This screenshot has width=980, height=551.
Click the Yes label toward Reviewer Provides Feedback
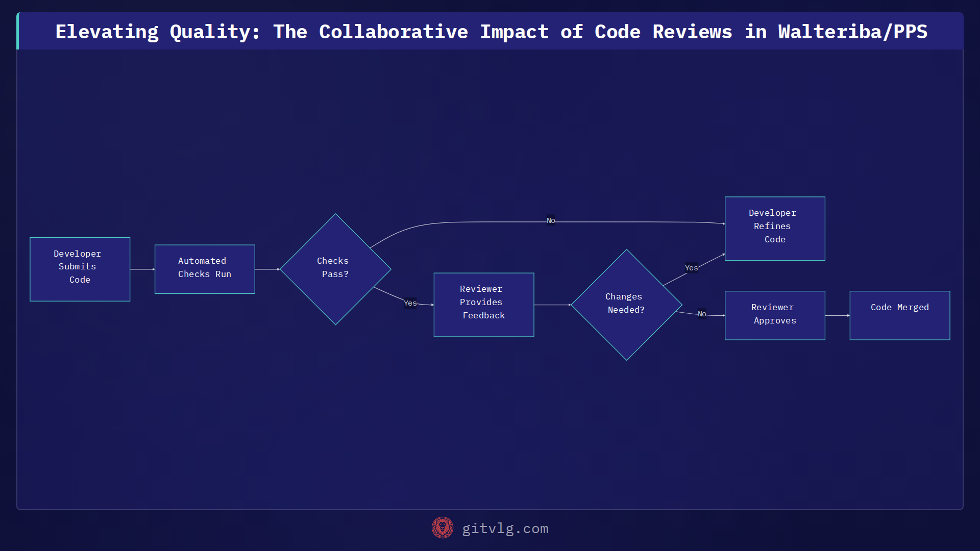coord(410,303)
